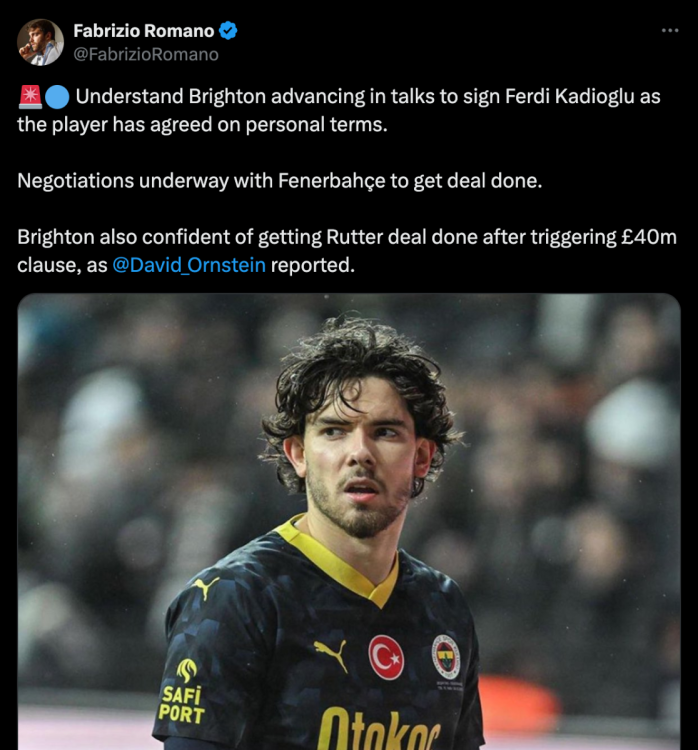Image resolution: width=698 pixels, height=750 pixels.
Task: Click the Turkish flag badge on jersey
Action: pos(386,657)
